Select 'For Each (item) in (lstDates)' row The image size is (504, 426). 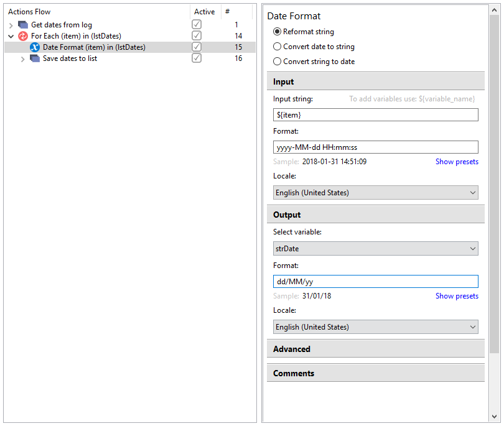click(x=130, y=36)
